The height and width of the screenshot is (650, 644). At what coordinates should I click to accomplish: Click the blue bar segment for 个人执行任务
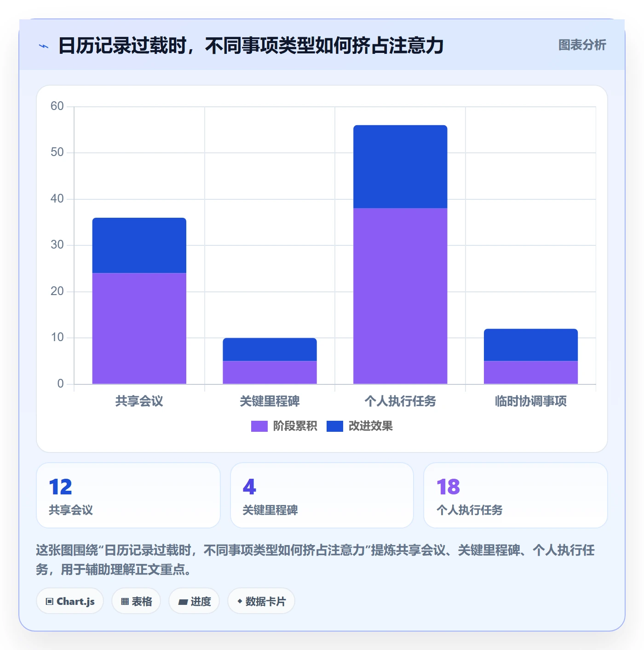point(400,167)
